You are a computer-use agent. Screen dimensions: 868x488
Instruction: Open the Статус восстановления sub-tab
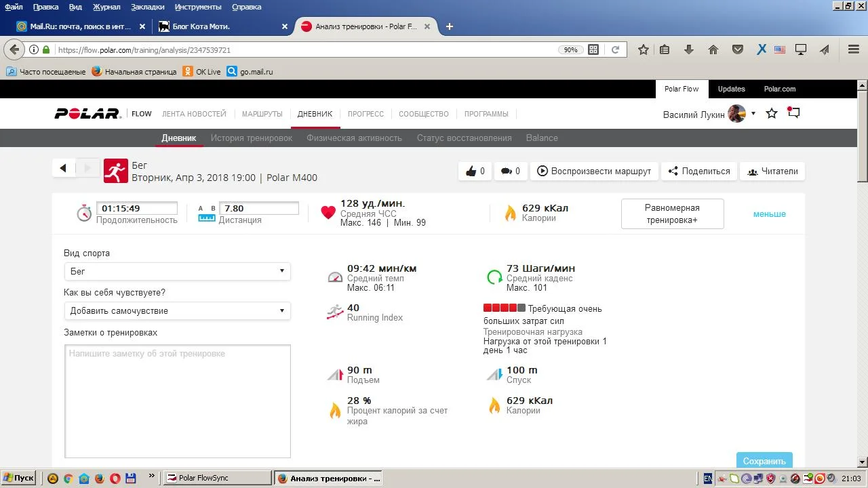click(465, 138)
